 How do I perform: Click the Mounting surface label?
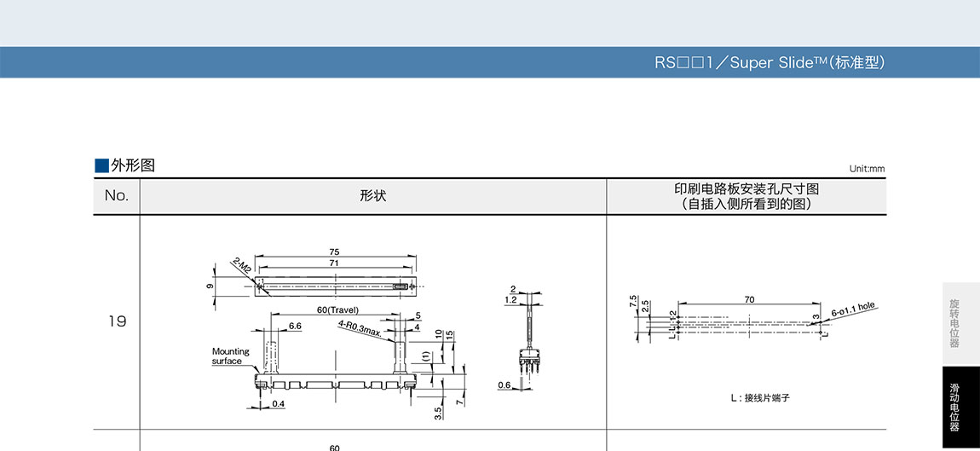tap(230, 356)
